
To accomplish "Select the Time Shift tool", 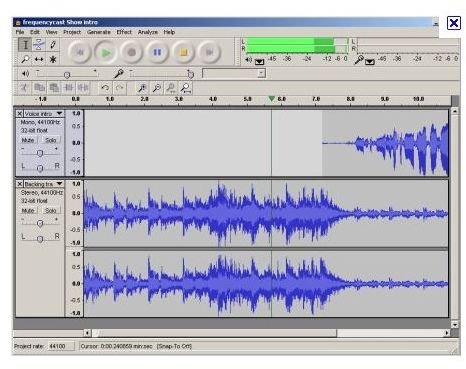I will 39,59.
